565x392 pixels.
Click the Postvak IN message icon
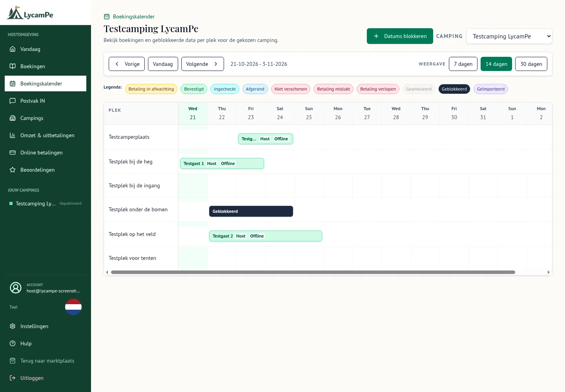[x=13, y=101]
